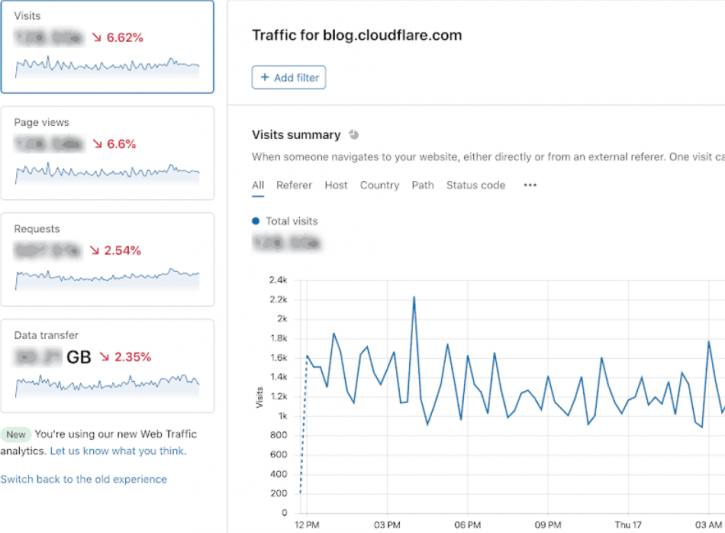Select the Page views metric card
The image size is (725, 533).
tap(107, 153)
